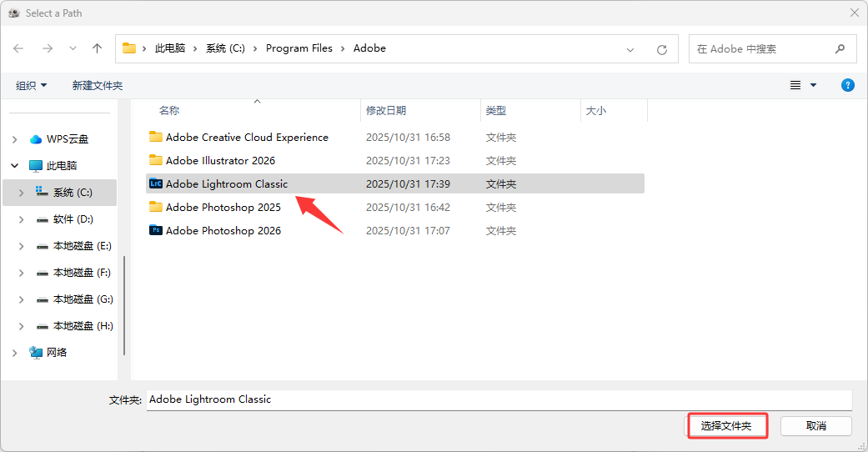Open chevron after 此电脑 breadcrumb
The width and height of the screenshot is (868, 452).
point(195,48)
